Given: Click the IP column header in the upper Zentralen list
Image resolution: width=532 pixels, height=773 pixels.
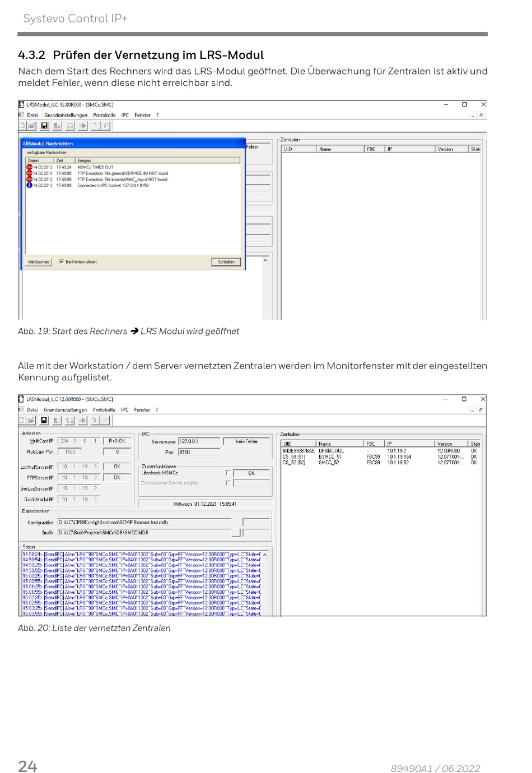Looking at the screenshot, I should 410,149.
